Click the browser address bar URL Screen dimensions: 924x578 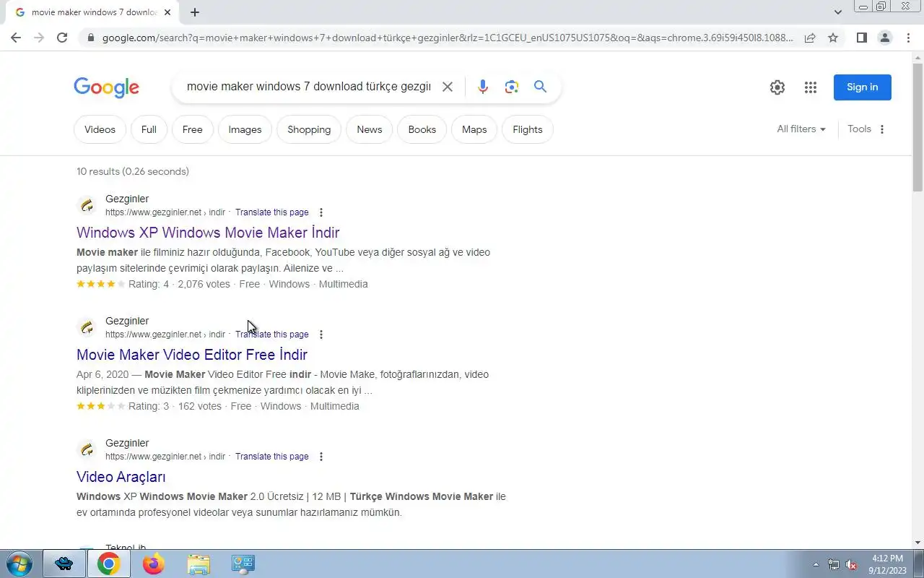tap(448, 38)
